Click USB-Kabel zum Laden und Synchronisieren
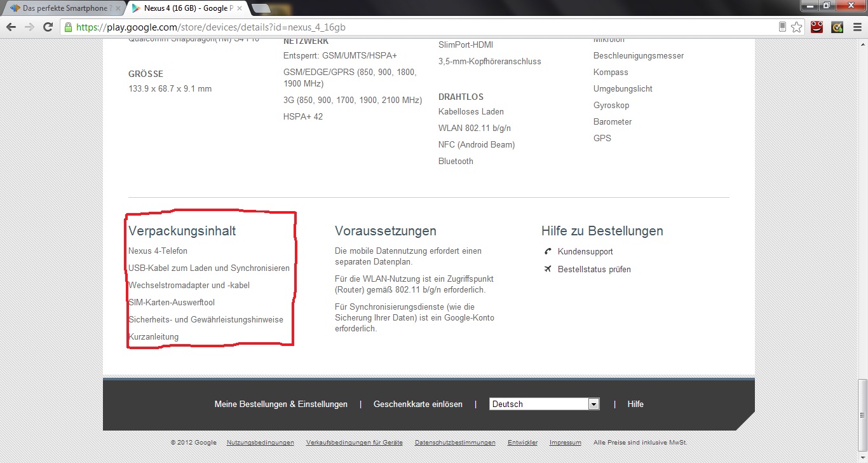This screenshot has height=463, width=868. click(x=209, y=268)
